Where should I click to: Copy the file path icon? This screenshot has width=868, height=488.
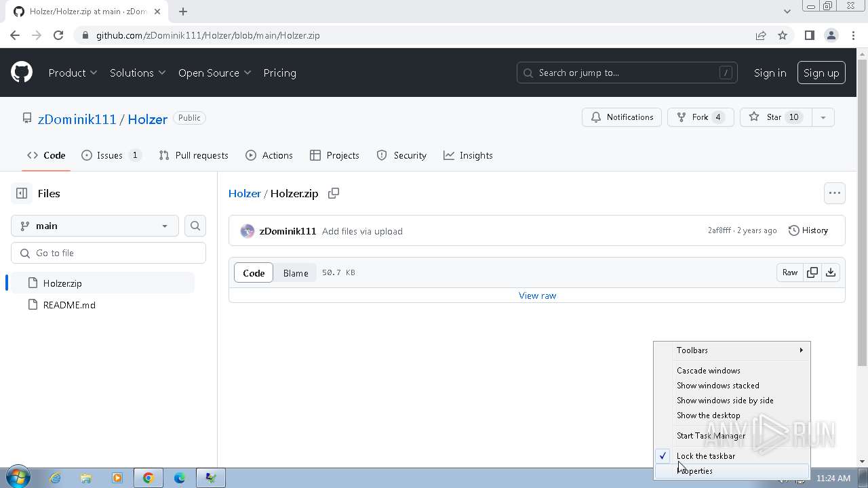tap(334, 193)
